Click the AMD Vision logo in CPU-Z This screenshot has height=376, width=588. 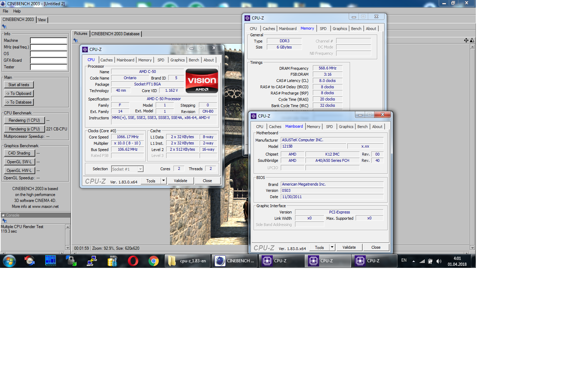202,81
